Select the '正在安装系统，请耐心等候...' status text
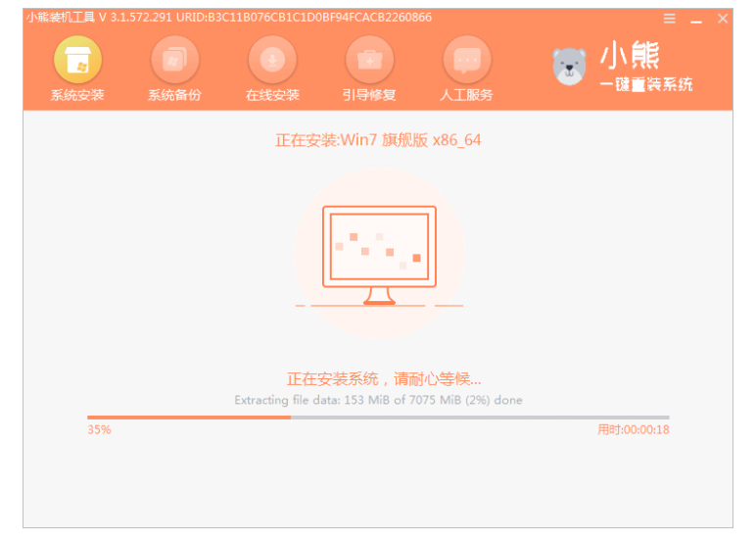The image size is (756, 542). click(x=384, y=379)
